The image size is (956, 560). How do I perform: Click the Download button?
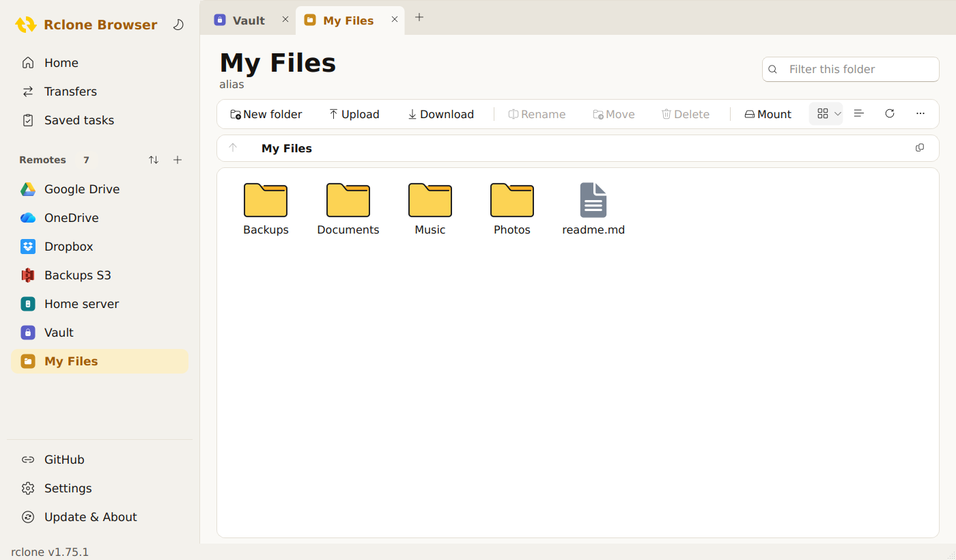click(440, 114)
